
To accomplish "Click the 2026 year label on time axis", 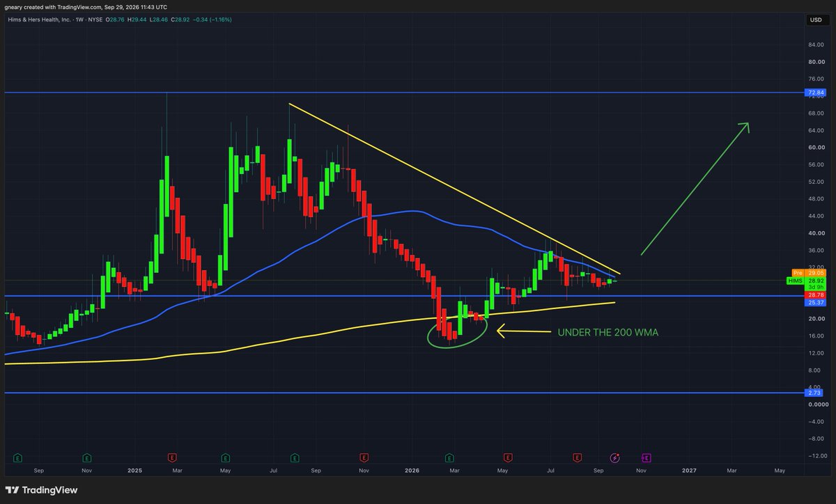I will [412, 471].
